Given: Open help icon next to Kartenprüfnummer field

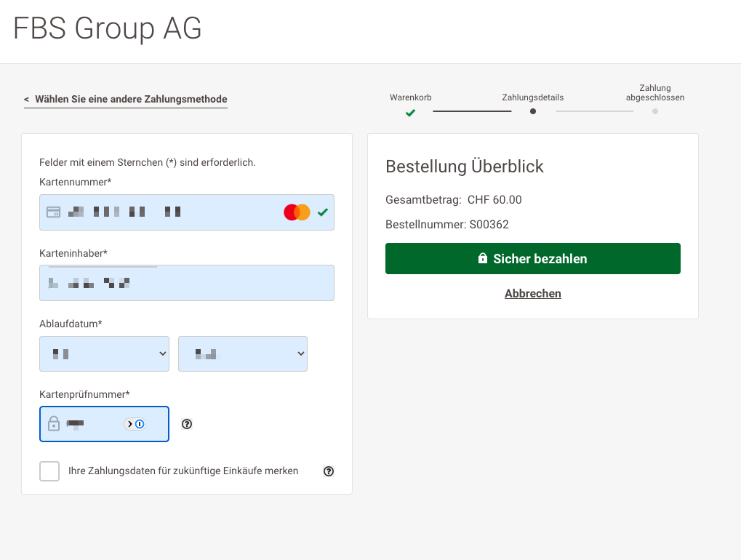Looking at the screenshot, I should pyautogui.click(x=187, y=424).
